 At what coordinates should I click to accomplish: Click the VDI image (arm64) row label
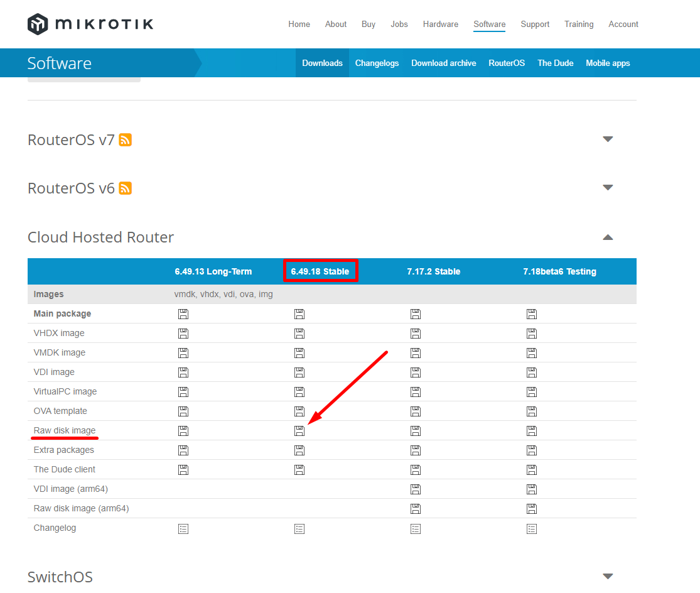70,489
